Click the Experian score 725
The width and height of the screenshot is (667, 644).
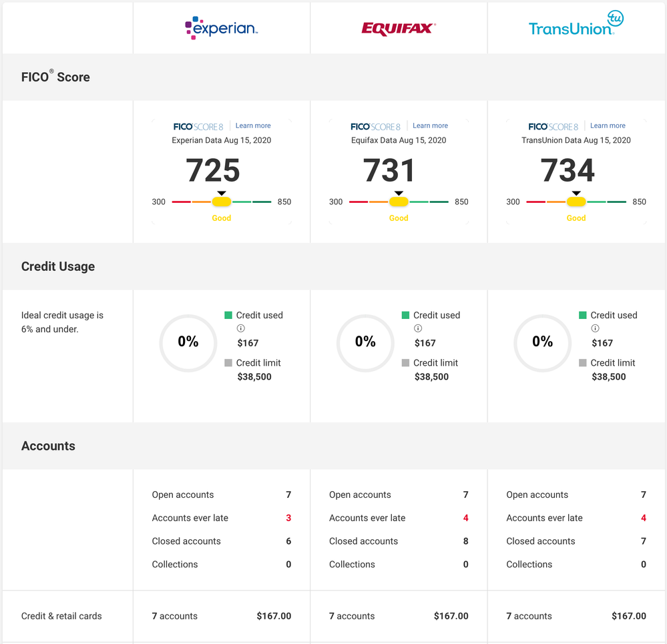click(x=213, y=170)
